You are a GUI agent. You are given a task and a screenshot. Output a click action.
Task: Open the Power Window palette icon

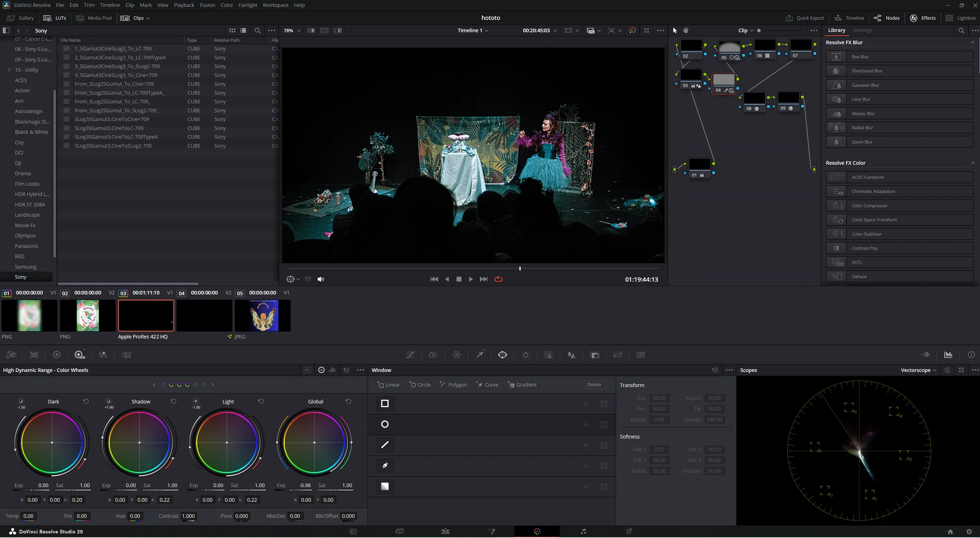[x=503, y=355]
